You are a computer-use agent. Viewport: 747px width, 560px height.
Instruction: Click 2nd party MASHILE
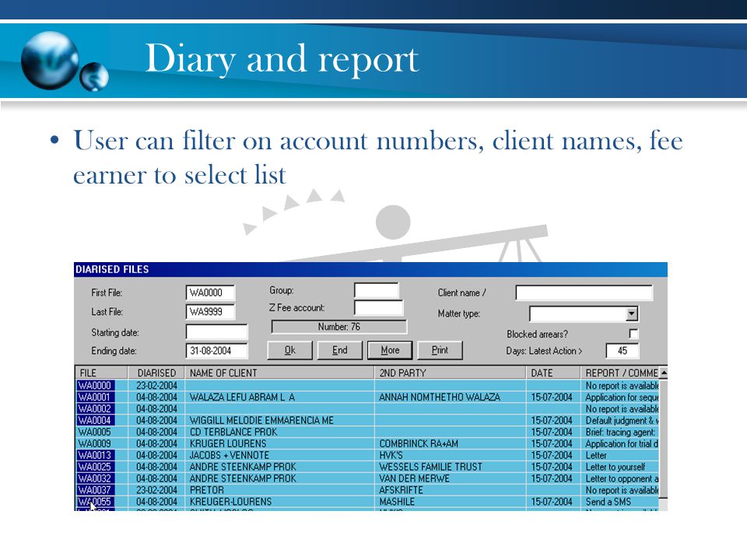[397, 502]
